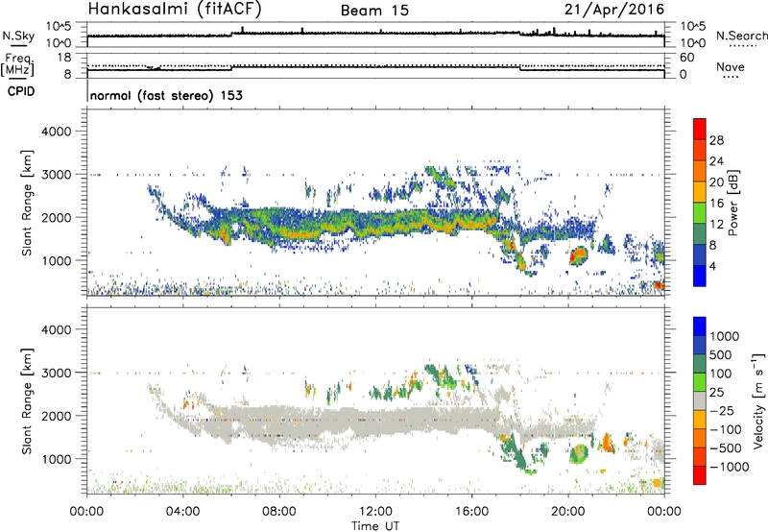Click the '18' frequency axis tick
This screenshot has width=768, height=532.
coord(64,58)
